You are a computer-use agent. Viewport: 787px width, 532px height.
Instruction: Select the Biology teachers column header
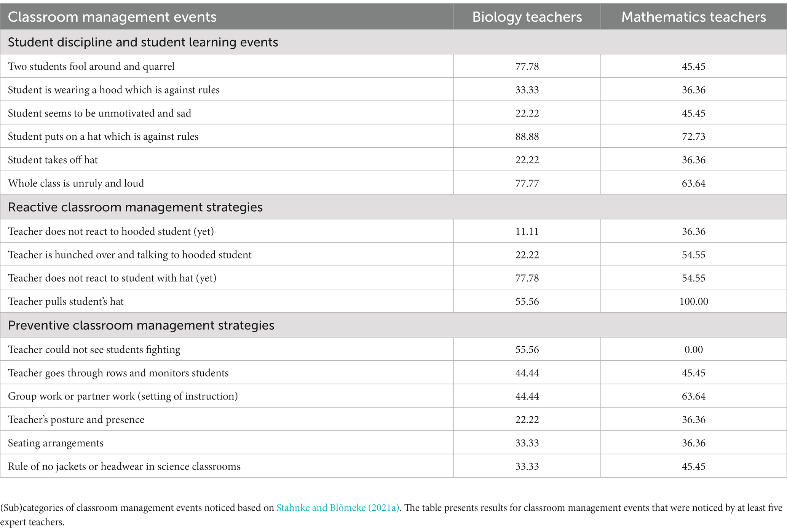tap(527, 17)
